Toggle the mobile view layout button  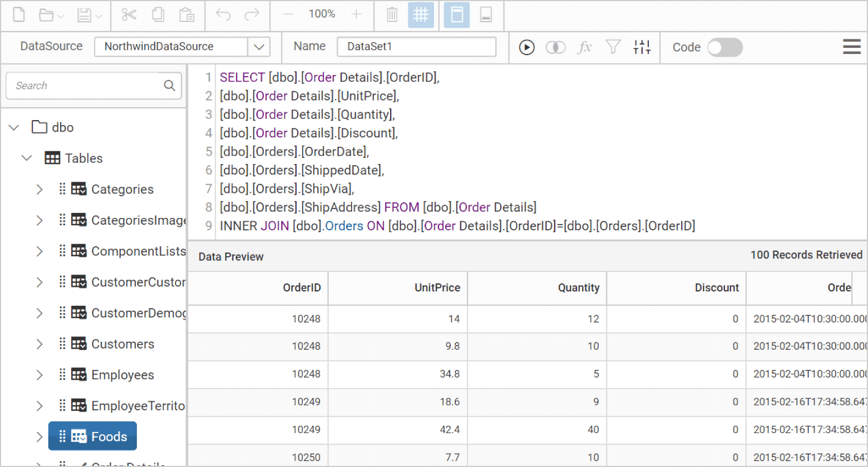485,15
